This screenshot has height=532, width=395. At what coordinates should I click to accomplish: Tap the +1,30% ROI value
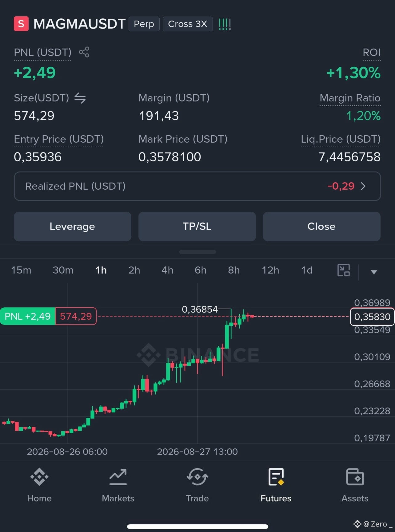(x=353, y=73)
